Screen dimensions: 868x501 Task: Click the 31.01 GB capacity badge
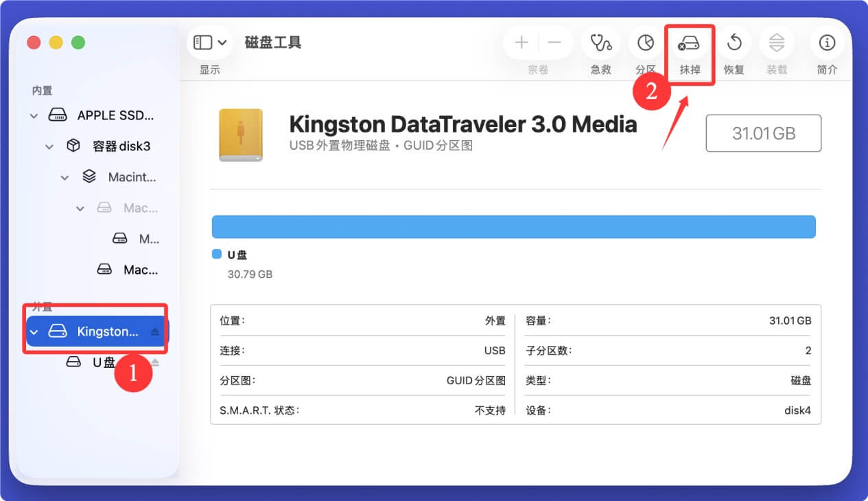763,133
